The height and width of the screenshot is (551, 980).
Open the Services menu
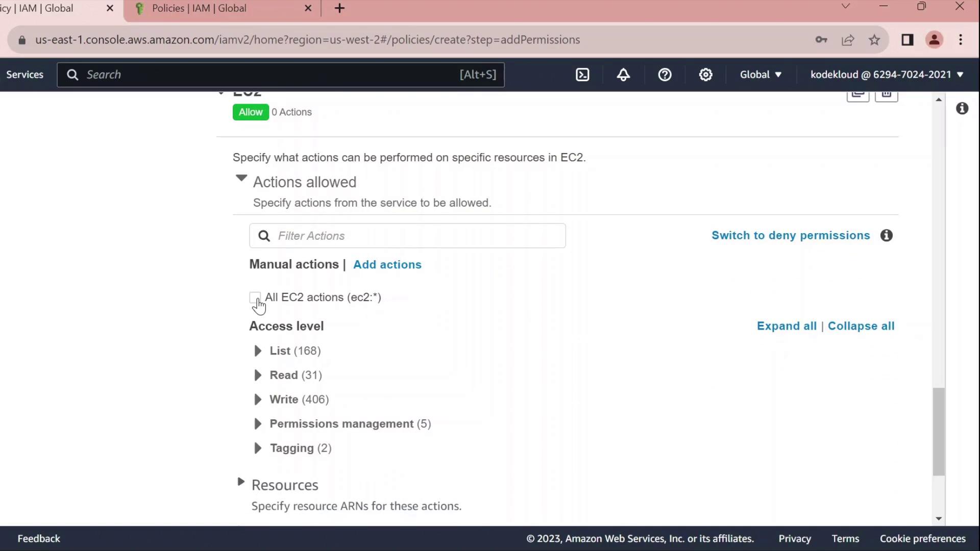pyautogui.click(x=24, y=74)
